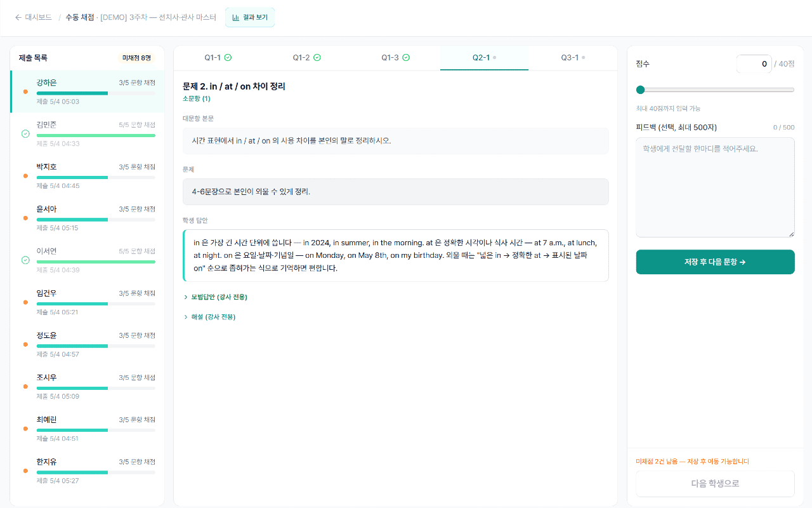Viewport: 812px width, 508px height.
Task: Click the 피드백 feedback text area
Action: pos(715,187)
